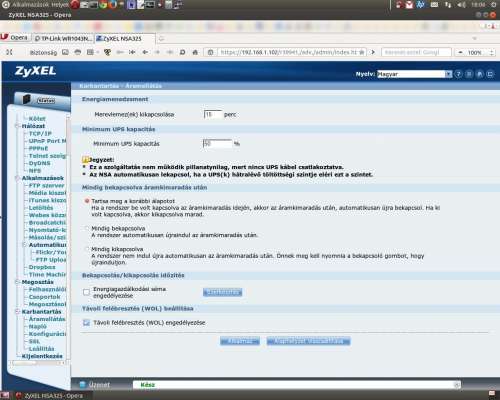
Task: Click the new tab button beside ZyXEL tab
Action: [x=161, y=39]
